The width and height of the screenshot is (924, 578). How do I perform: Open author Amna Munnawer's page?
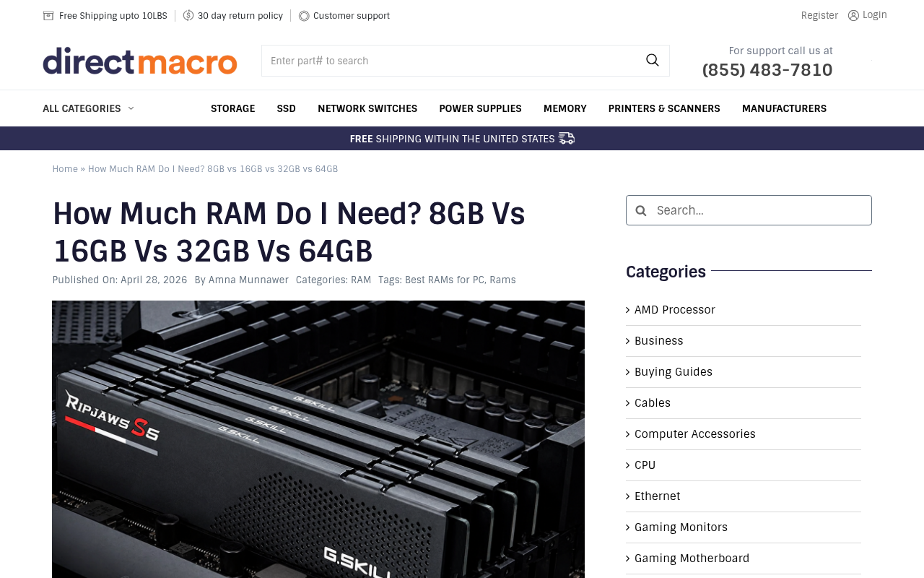[x=248, y=280]
